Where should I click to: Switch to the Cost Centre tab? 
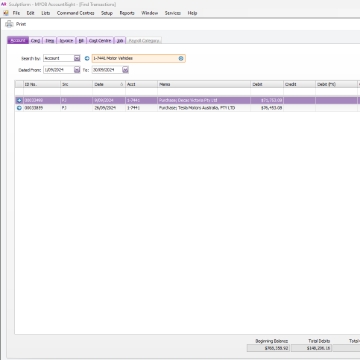pos(100,40)
